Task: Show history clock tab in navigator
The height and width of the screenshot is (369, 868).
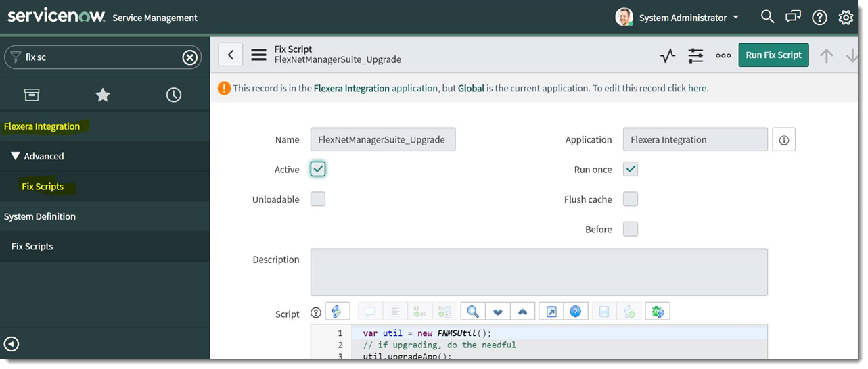Action: tap(174, 95)
